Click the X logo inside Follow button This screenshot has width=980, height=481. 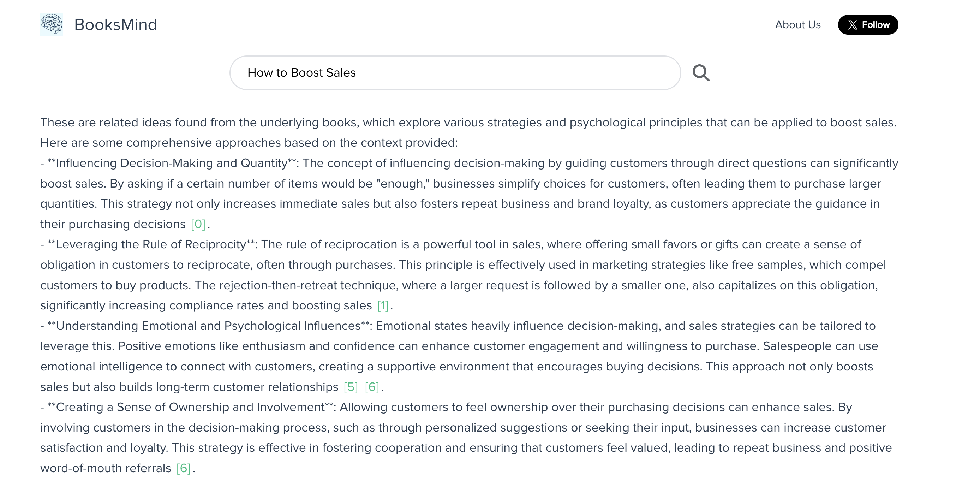852,25
